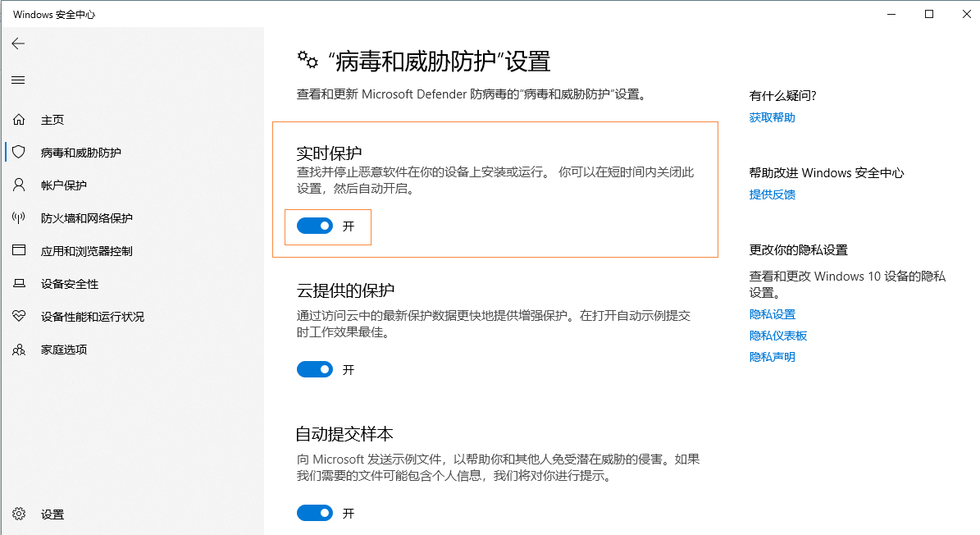This screenshot has width=980, height=535.
Task: Open 应用和浏览器控制 section
Action: pyautogui.click(x=87, y=251)
